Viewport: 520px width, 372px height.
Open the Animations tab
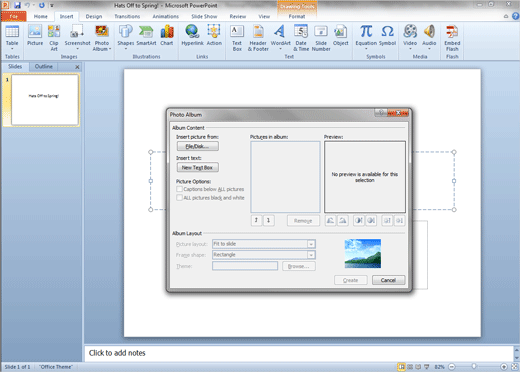click(x=166, y=16)
